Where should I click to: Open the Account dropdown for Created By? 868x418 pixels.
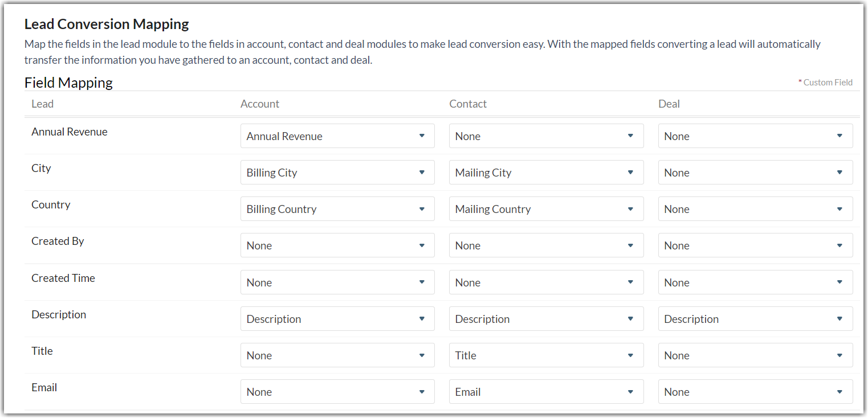coord(337,245)
